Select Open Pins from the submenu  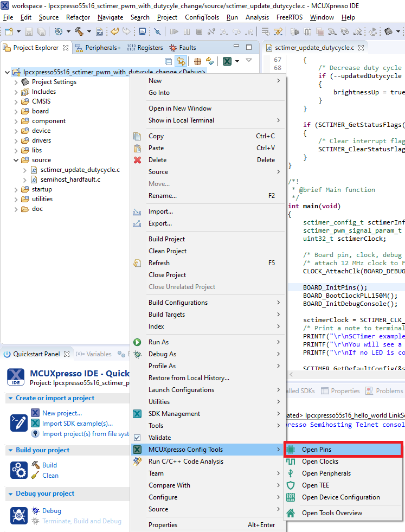tap(317, 450)
